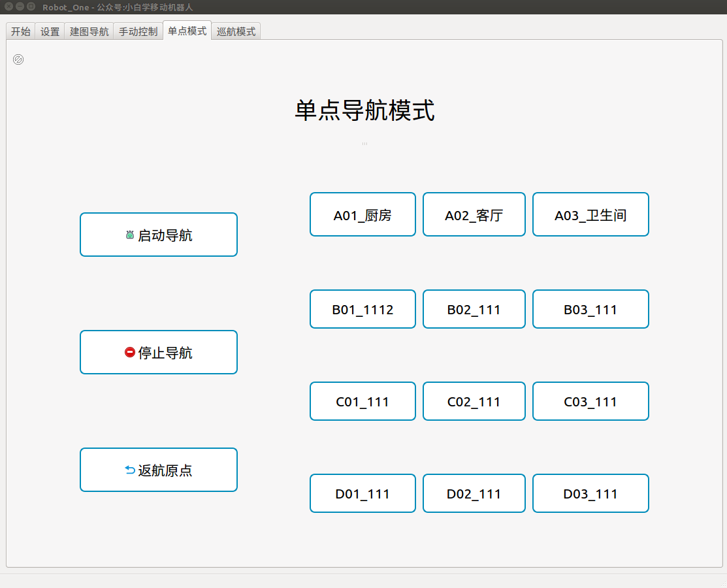The image size is (727, 588).
Task: Select destination point B01_1112
Action: click(x=363, y=309)
